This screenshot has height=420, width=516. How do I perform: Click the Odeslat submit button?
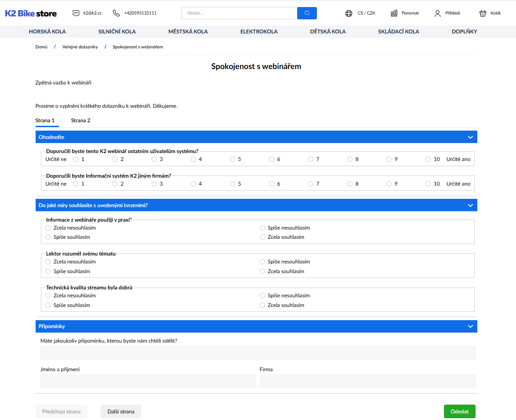459,412
